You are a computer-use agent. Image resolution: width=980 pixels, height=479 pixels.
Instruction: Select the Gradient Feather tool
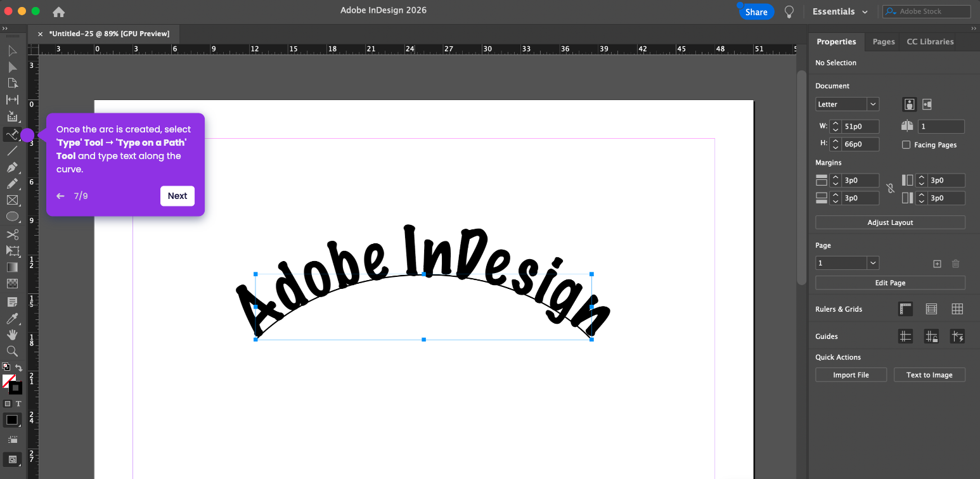point(12,284)
